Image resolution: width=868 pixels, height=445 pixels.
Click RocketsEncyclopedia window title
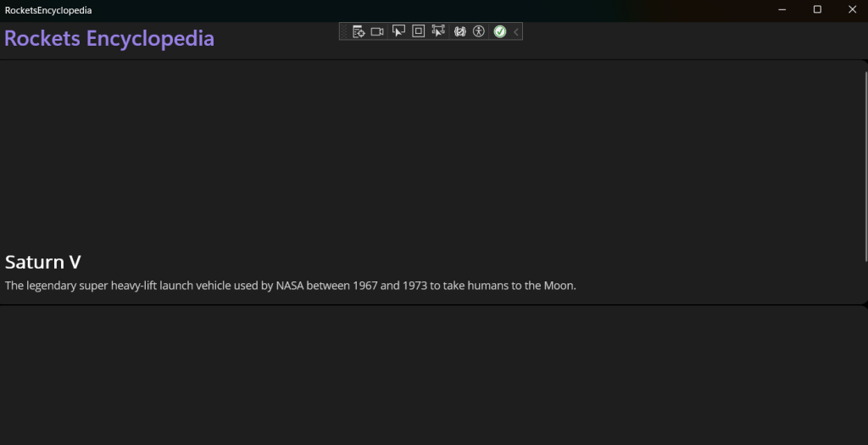(48, 10)
